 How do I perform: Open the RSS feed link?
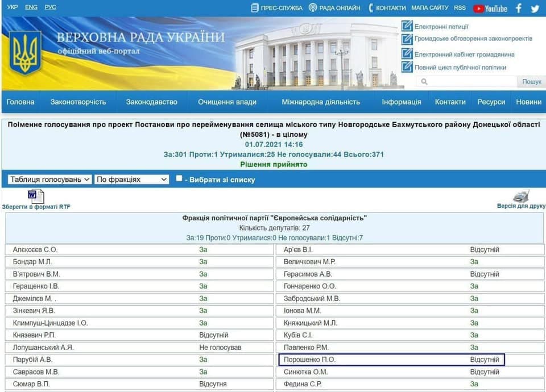click(460, 8)
